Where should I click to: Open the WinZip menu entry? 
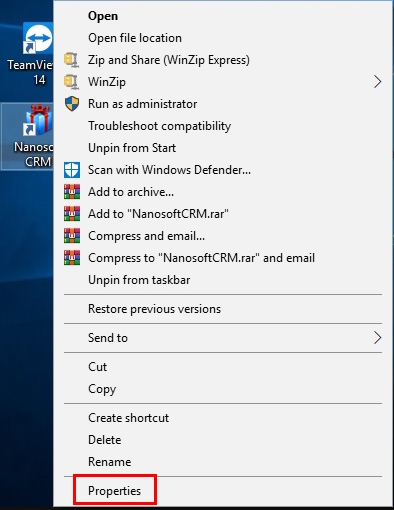(107, 82)
